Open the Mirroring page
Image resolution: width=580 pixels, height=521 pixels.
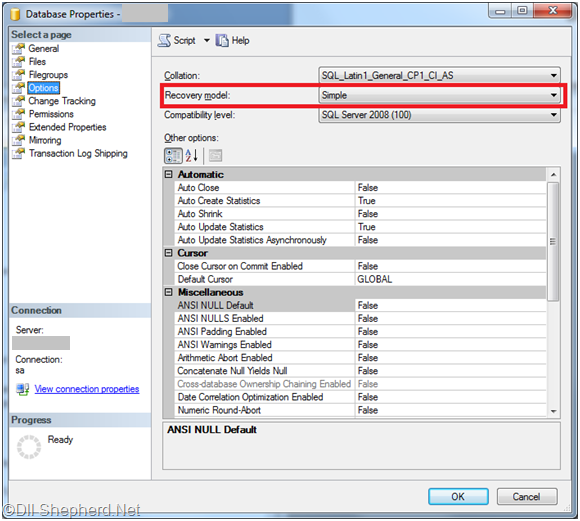tap(45, 140)
